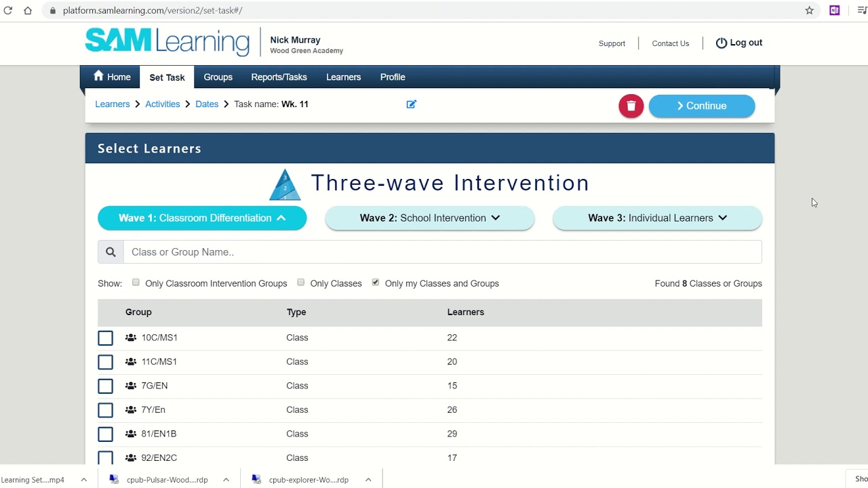This screenshot has width=868, height=488.
Task: Click the red delete task trash icon
Action: 631,106
